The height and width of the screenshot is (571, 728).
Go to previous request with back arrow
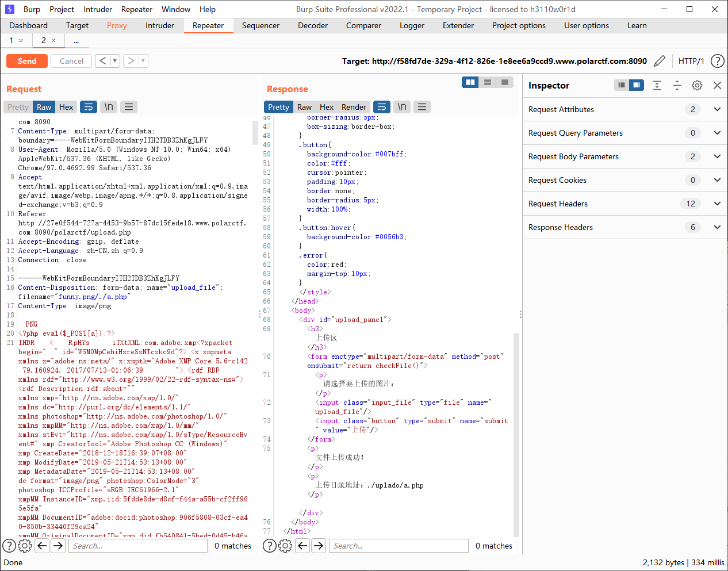point(102,60)
